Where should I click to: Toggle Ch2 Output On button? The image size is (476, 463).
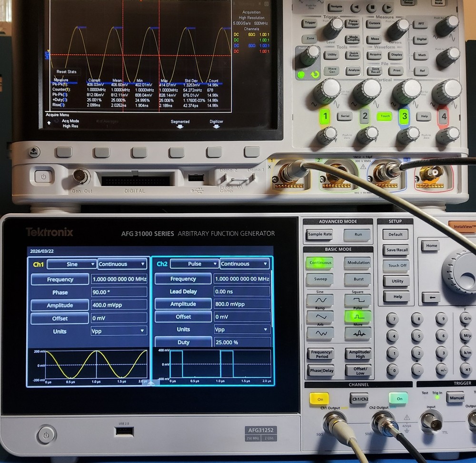click(x=398, y=399)
